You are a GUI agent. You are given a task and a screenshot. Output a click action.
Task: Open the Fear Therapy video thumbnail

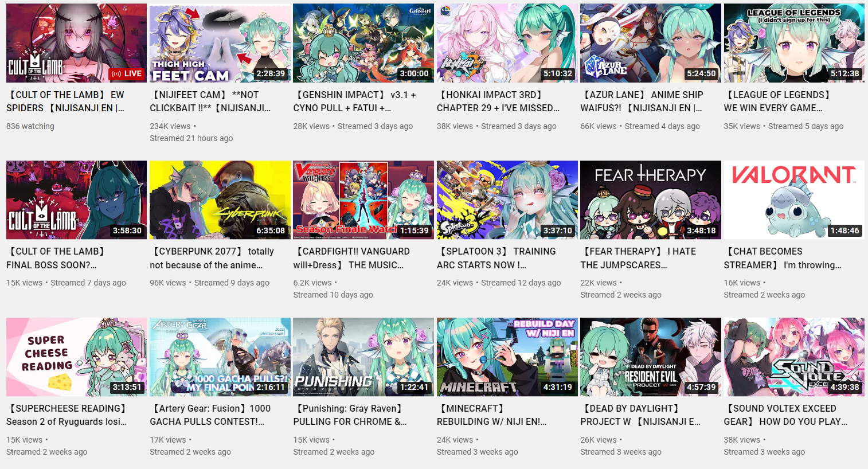pyautogui.click(x=651, y=200)
